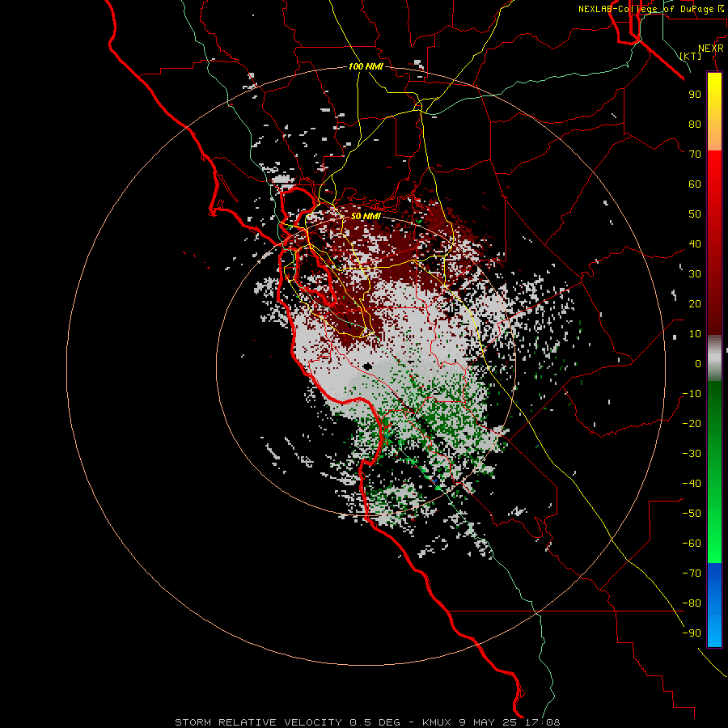Image resolution: width=728 pixels, height=728 pixels.
Task: Click the "STORM RELATIVE VELOCITY 0.5 DEG" caption
Action: 287,722
